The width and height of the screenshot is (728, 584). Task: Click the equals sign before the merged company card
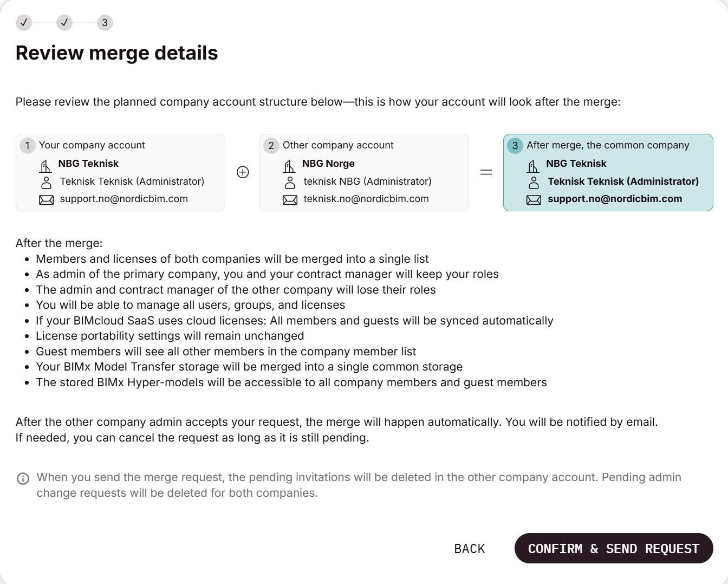pyautogui.click(x=486, y=172)
